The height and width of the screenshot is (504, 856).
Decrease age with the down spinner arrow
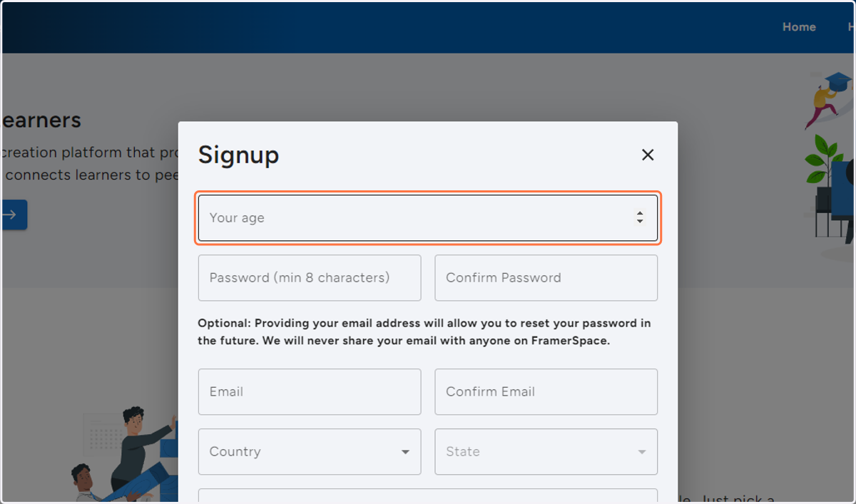[x=640, y=222]
